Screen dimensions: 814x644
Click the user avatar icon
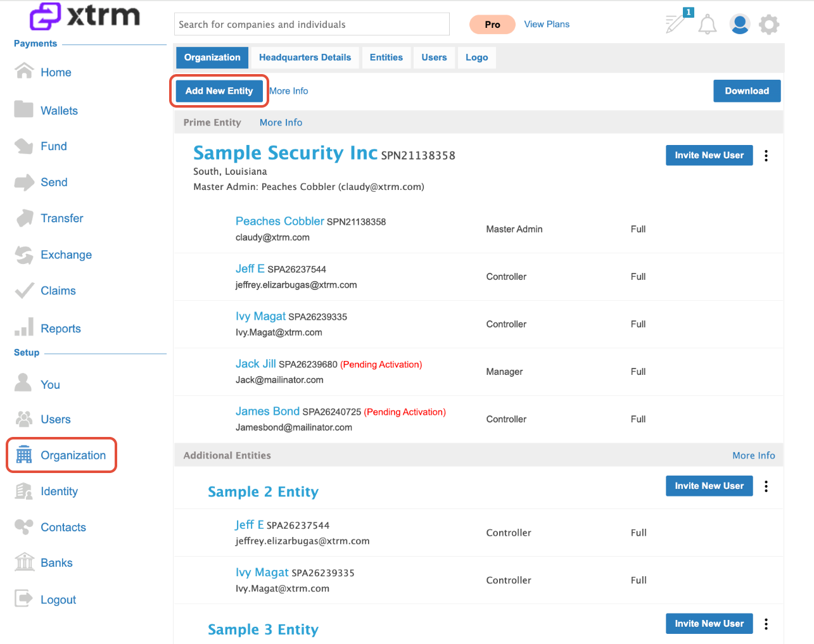(739, 24)
